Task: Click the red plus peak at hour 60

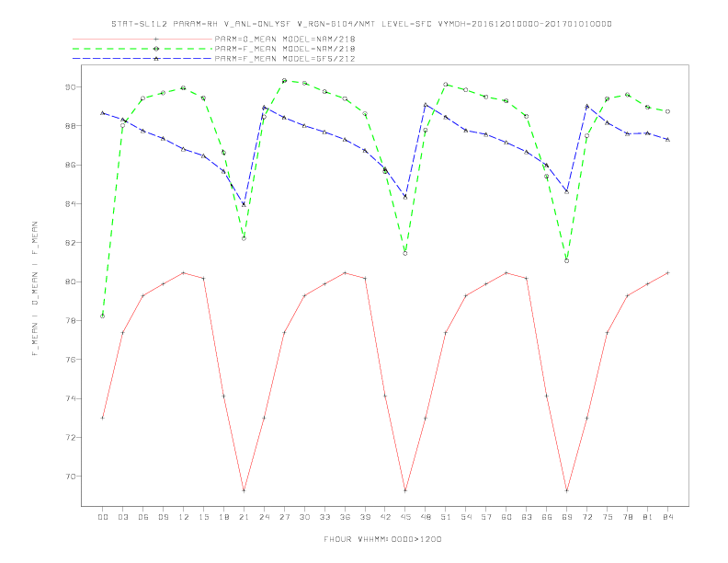Action: [506, 272]
